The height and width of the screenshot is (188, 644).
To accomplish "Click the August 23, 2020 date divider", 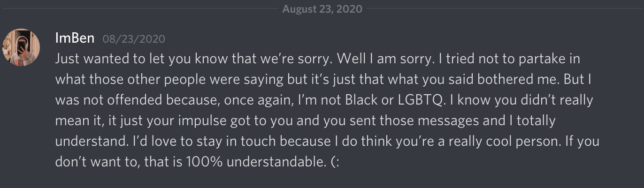I will coord(322,9).
